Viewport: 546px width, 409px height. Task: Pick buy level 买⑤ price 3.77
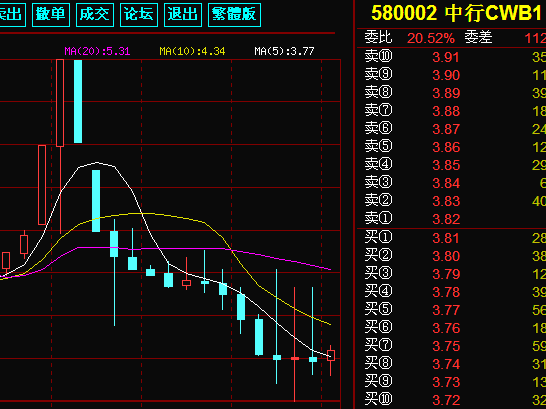coord(446,310)
